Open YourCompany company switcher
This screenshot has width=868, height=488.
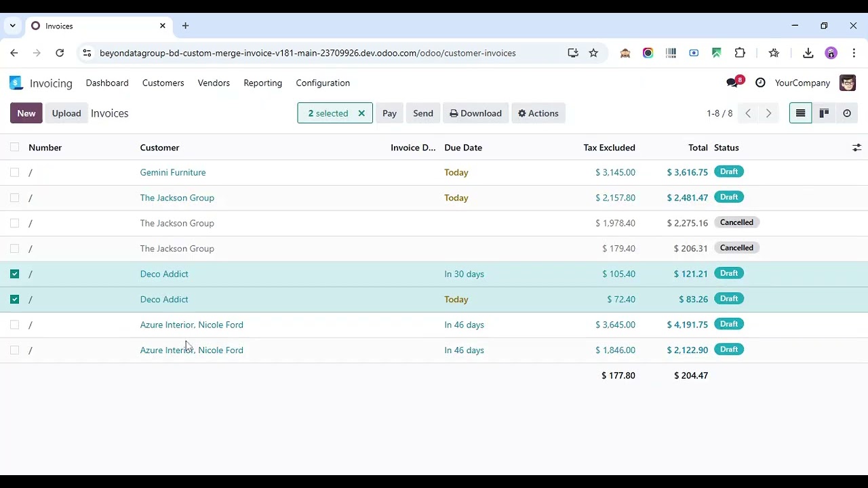(x=802, y=83)
